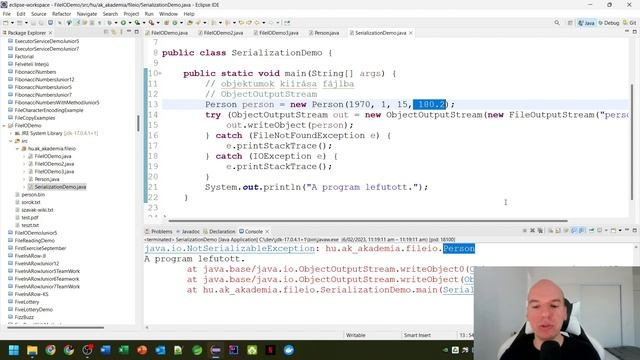Click Remove Launch X icon in console
The image size is (640, 360).
click(532, 231)
